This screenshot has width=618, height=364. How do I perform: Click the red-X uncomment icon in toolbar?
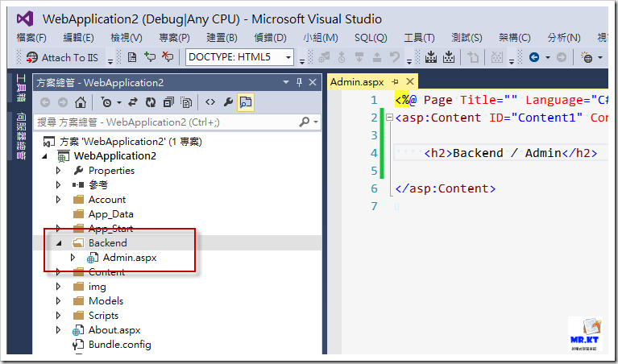click(168, 57)
